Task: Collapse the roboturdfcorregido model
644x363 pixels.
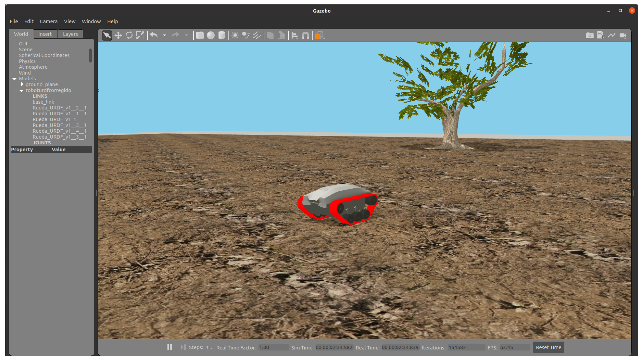Action: click(22, 90)
